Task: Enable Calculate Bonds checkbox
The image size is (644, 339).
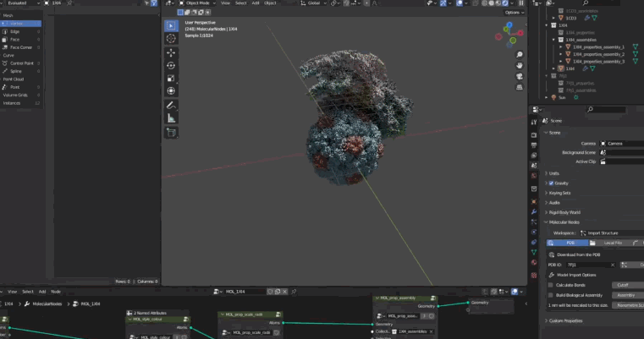Action: 551,285
